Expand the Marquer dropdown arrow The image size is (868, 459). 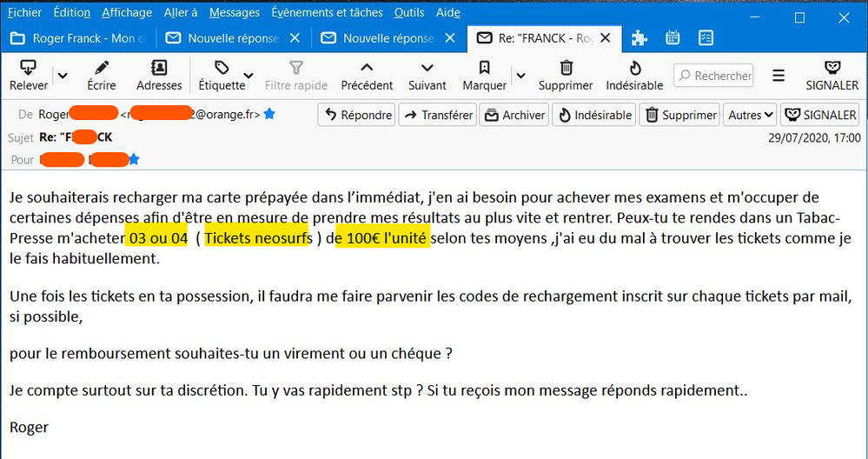coord(521,76)
